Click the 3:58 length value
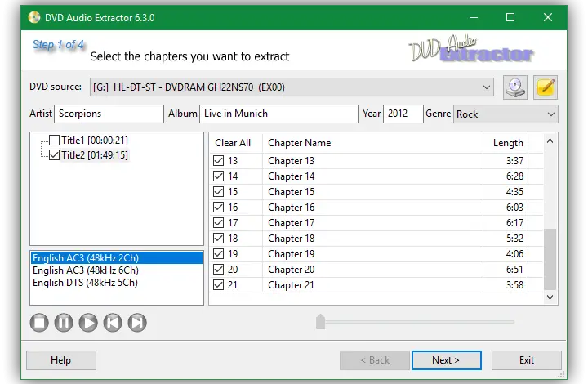The height and width of the screenshot is (384, 588). coord(514,285)
